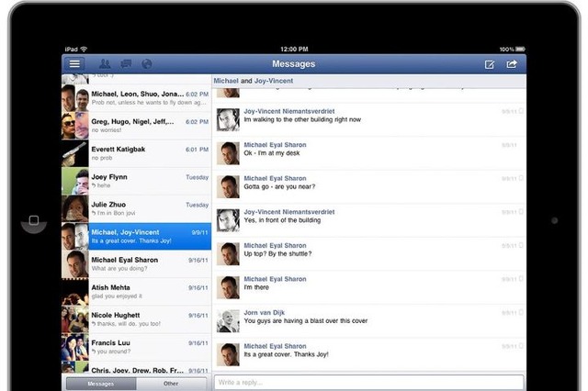Open Everett Katigbak conversation
The image size is (588, 391).
137,153
